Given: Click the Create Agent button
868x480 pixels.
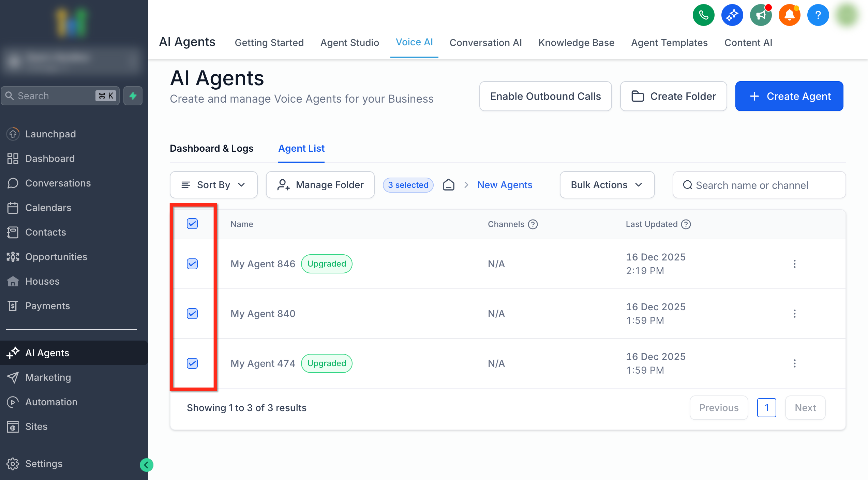Looking at the screenshot, I should tap(789, 96).
